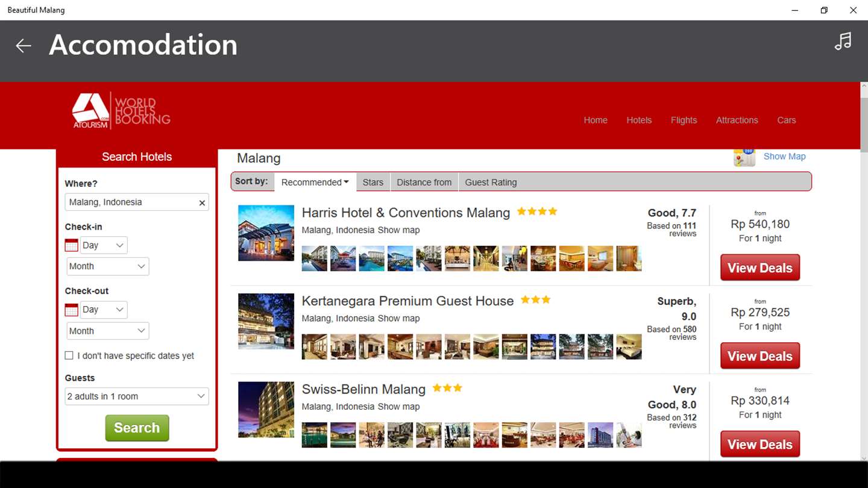Clear the Where field with the X
This screenshot has width=868, height=488.
(x=202, y=202)
